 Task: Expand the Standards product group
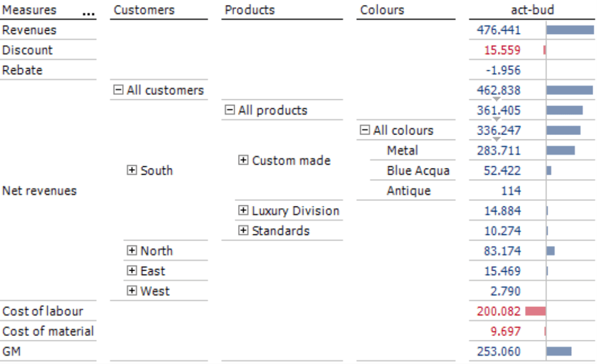click(244, 231)
